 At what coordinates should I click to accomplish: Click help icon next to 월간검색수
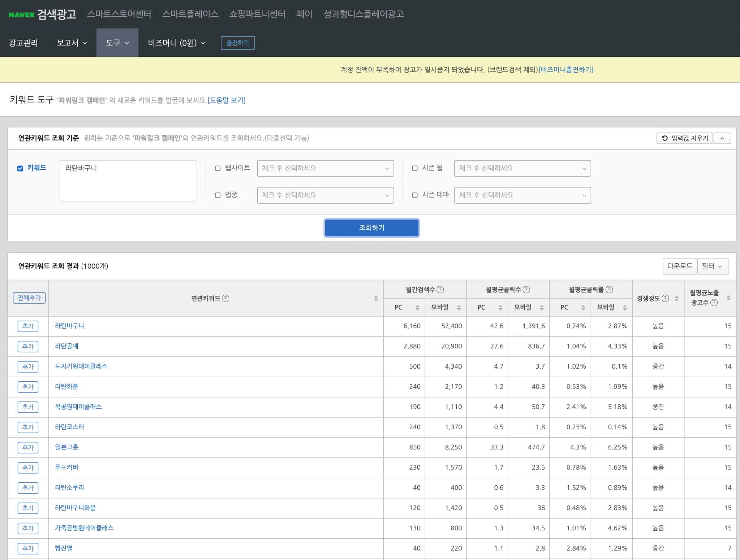click(x=440, y=290)
